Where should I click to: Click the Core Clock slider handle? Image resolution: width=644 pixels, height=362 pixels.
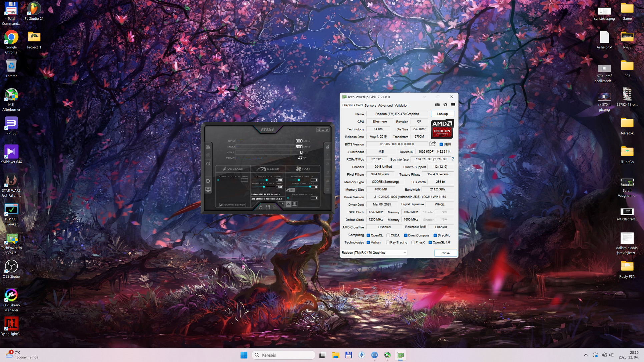(266, 180)
